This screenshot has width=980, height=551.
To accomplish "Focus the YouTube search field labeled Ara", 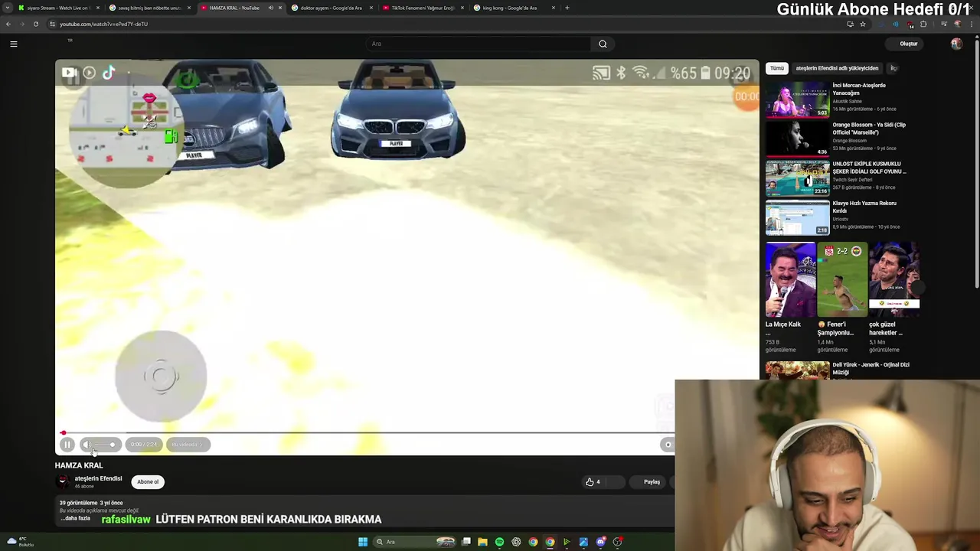I will tap(479, 44).
